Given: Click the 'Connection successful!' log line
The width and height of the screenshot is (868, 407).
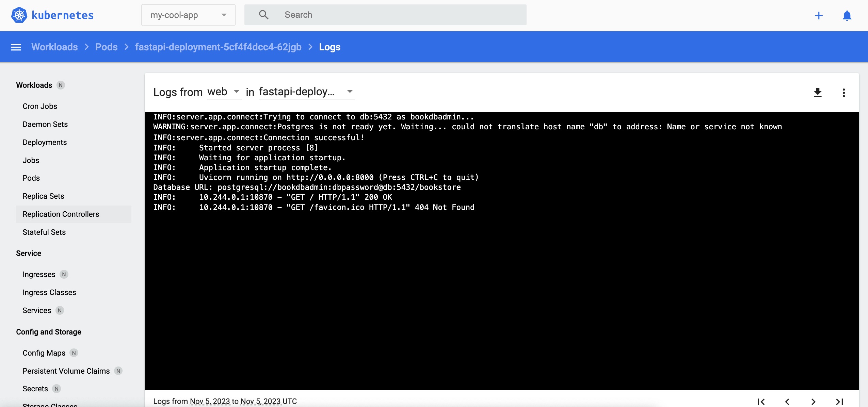Looking at the screenshot, I should click(259, 137).
